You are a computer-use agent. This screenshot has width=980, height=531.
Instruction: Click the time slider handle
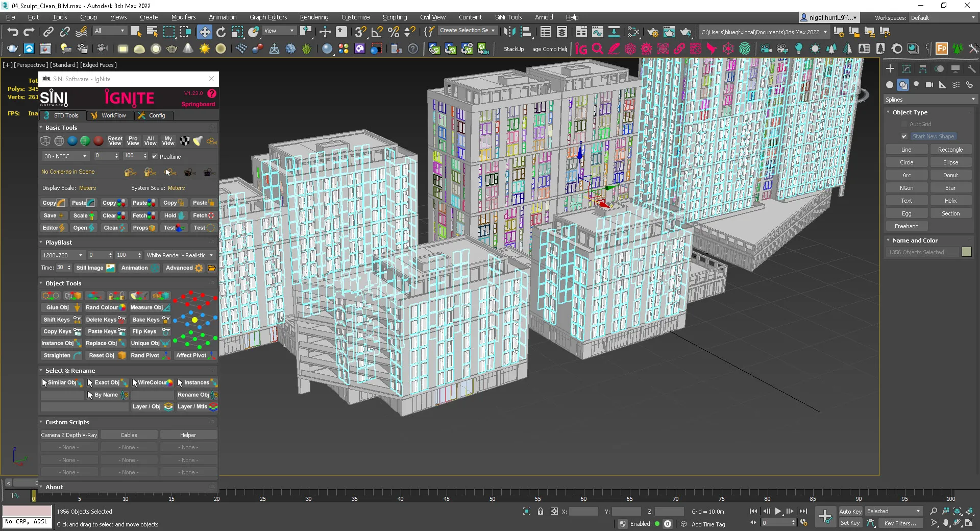[x=34, y=496]
